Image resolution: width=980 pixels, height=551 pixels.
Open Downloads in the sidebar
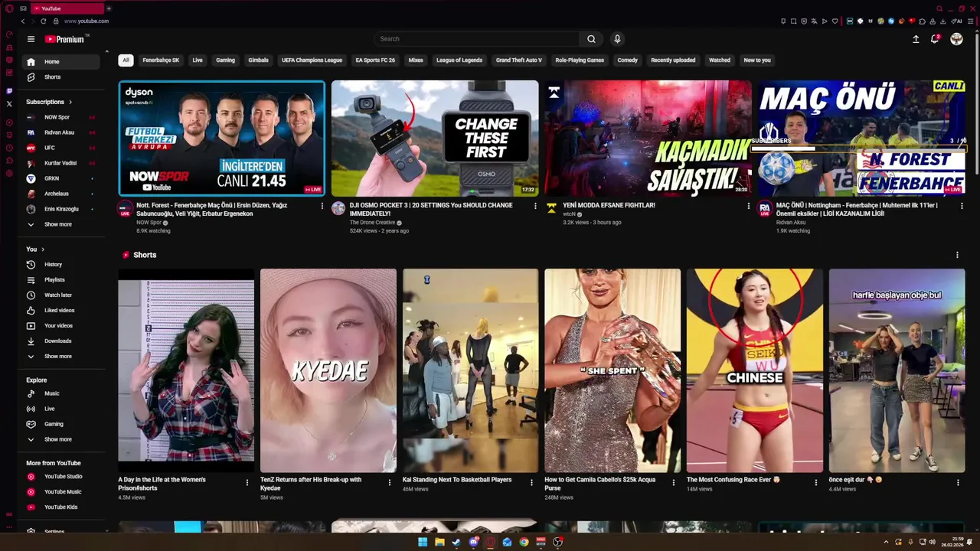click(x=59, y=341)
